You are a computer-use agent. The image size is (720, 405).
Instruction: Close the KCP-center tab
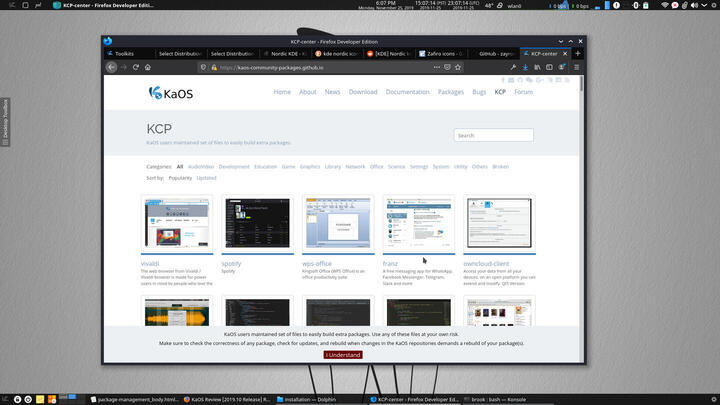[x=565, y=54]
